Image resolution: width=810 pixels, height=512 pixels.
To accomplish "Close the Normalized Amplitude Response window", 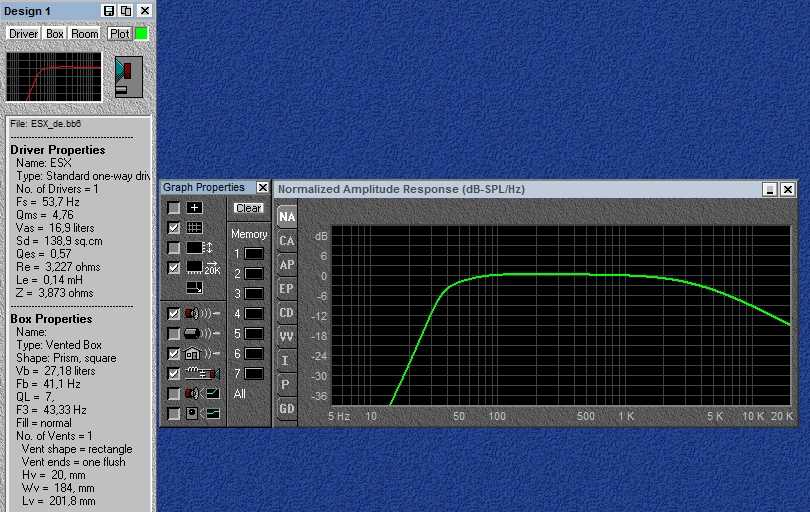I will [x=787, y=189].
